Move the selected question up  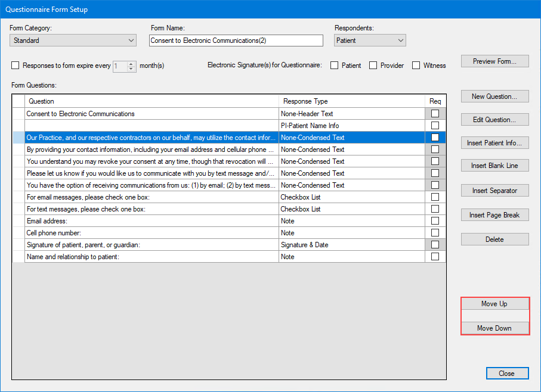[x=494, y=304]
